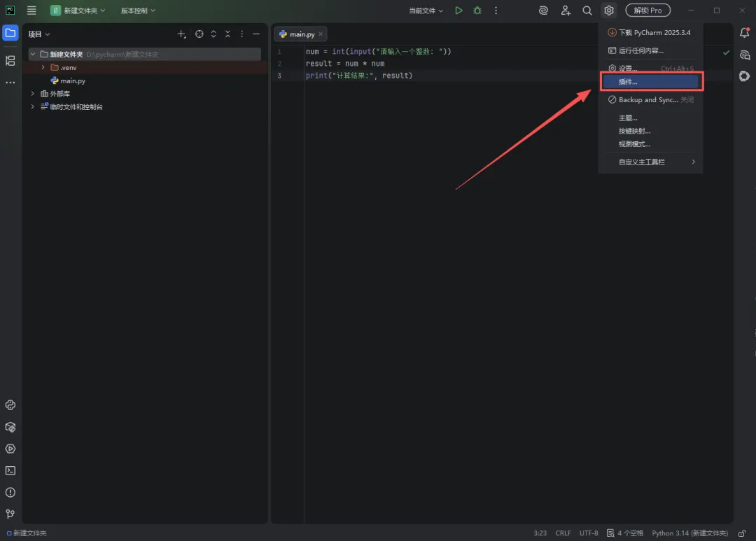Expand 临时文件和控制台 node
Screen dimensions: 756x541
[x=32, y=106]
